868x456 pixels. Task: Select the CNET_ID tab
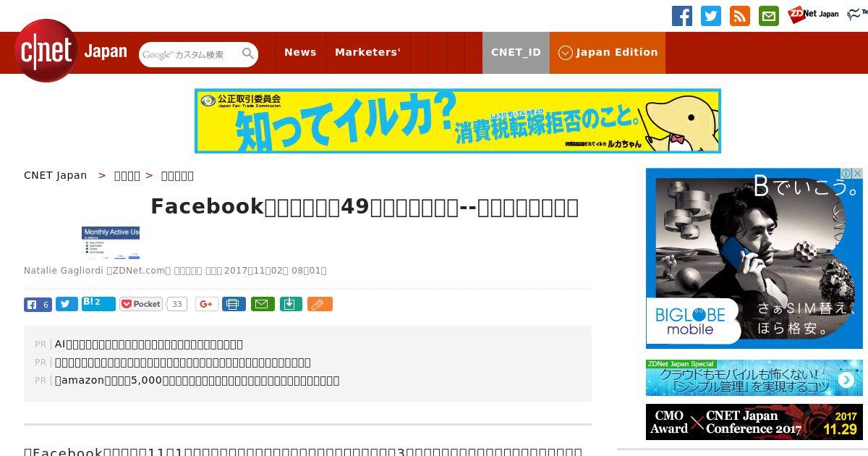click(516, 52)
